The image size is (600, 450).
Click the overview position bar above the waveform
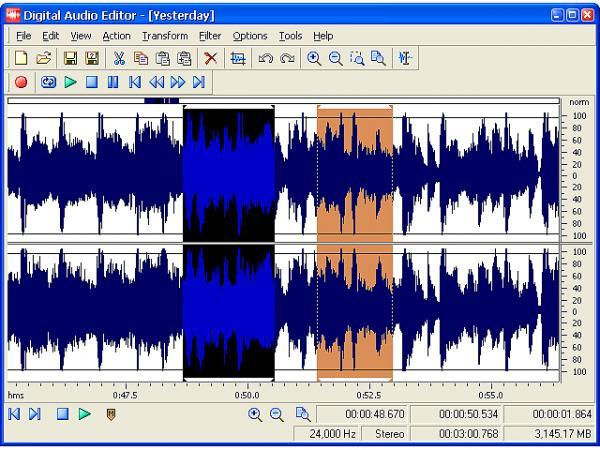coord(284,101)
